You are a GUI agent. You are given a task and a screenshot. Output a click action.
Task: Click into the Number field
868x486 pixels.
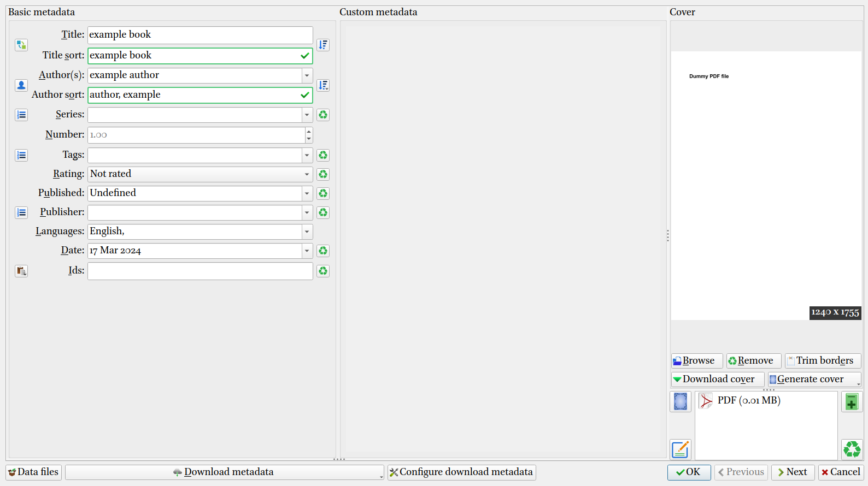196,135
